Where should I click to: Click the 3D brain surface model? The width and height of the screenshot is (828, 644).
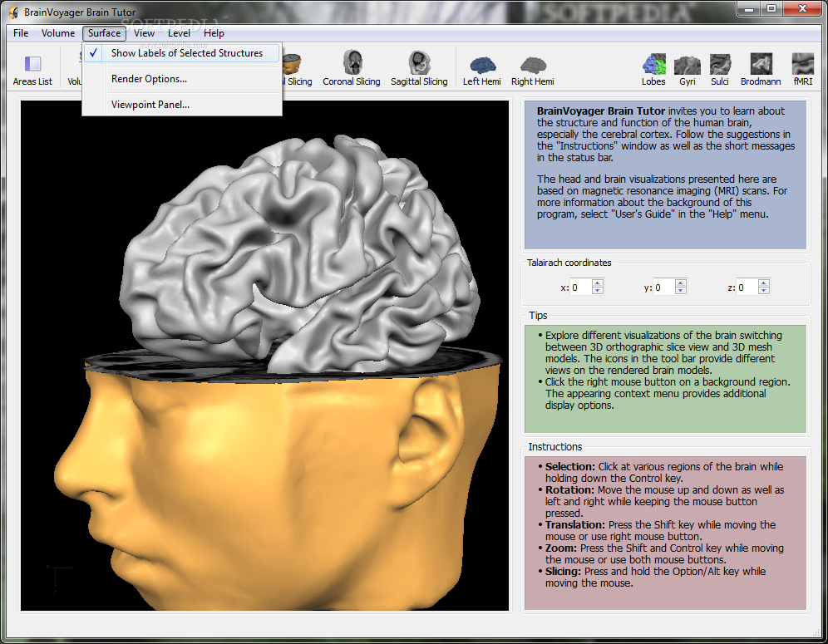pos(301,253)
